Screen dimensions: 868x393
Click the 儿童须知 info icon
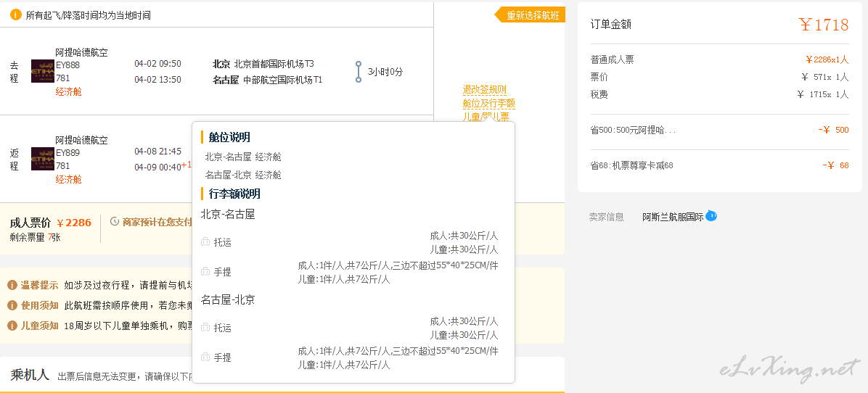12,326
